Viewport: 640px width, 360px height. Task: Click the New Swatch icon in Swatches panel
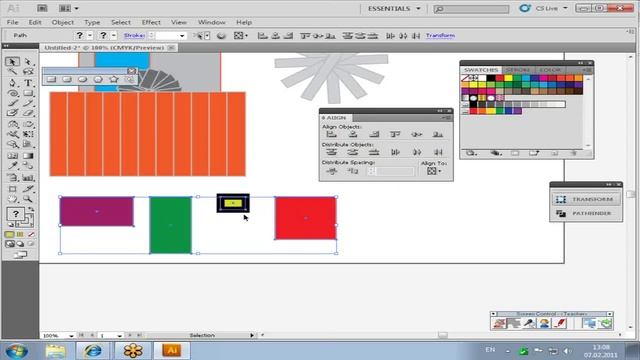point(555,153)
